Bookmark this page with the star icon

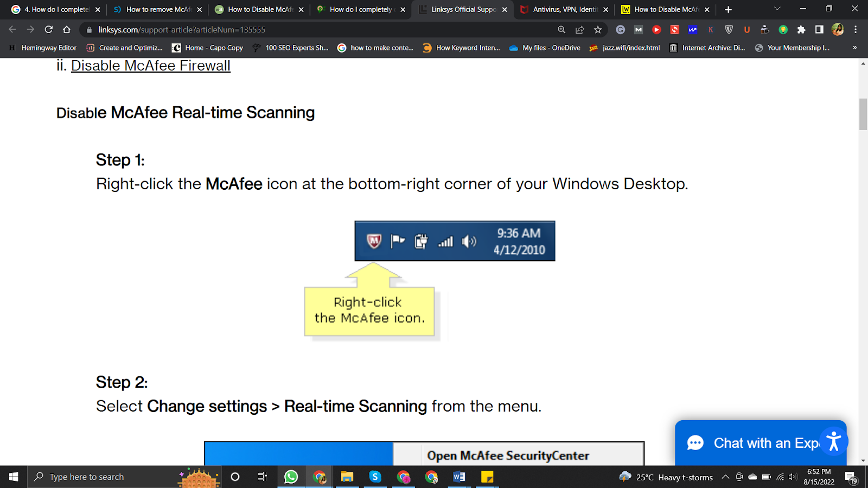click(598, 30)
